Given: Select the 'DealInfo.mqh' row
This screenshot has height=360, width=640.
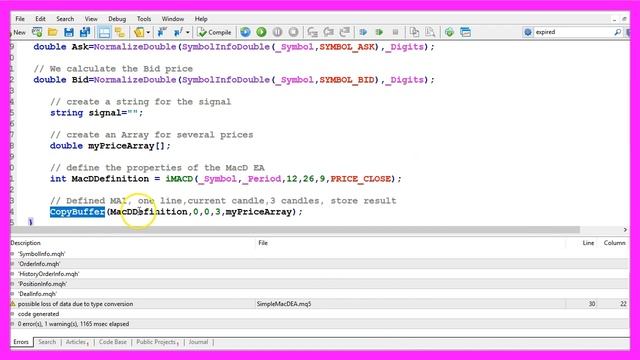Looking at the screenshot, I should tap(320, 294).
